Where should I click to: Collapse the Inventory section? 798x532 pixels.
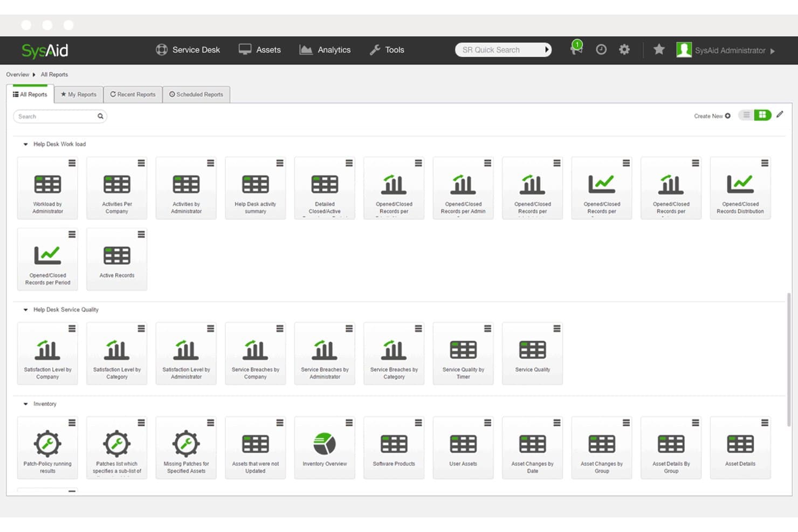[x=25, y=404]
